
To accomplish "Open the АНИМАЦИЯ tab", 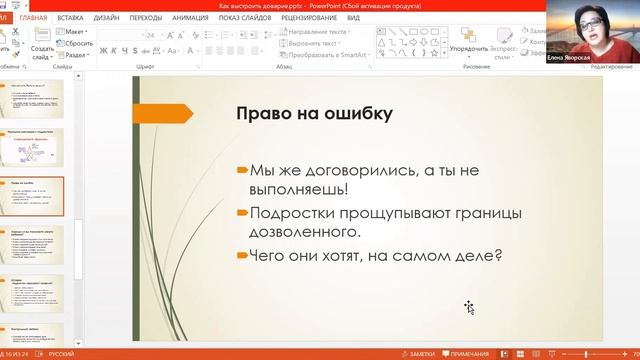I will [190, 18].
